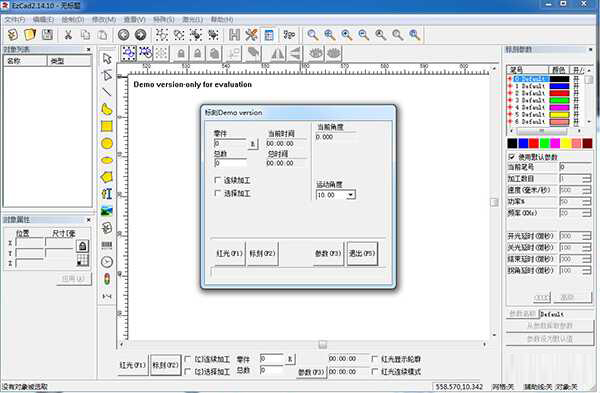Click the 关光延时 stepper arrows
Image resolution: width=600 pixels, height=393 pixels.
coord(587,248)
